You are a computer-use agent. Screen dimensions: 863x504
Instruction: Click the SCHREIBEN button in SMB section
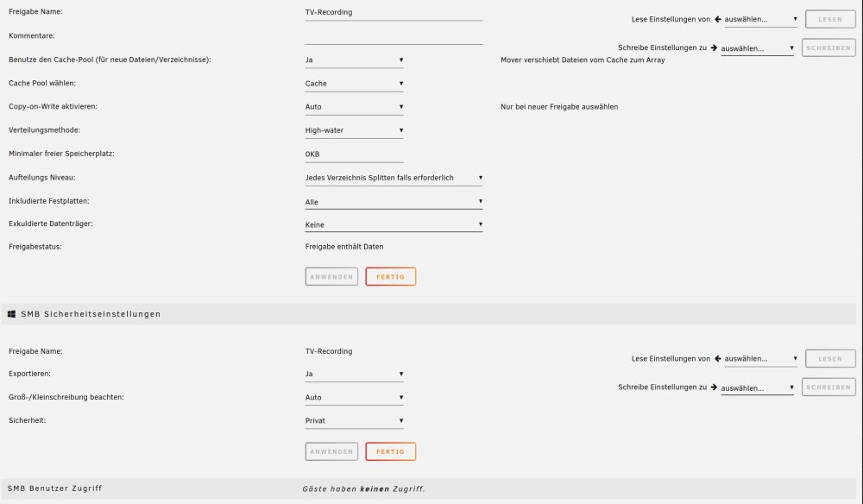(x=828, y=387)
